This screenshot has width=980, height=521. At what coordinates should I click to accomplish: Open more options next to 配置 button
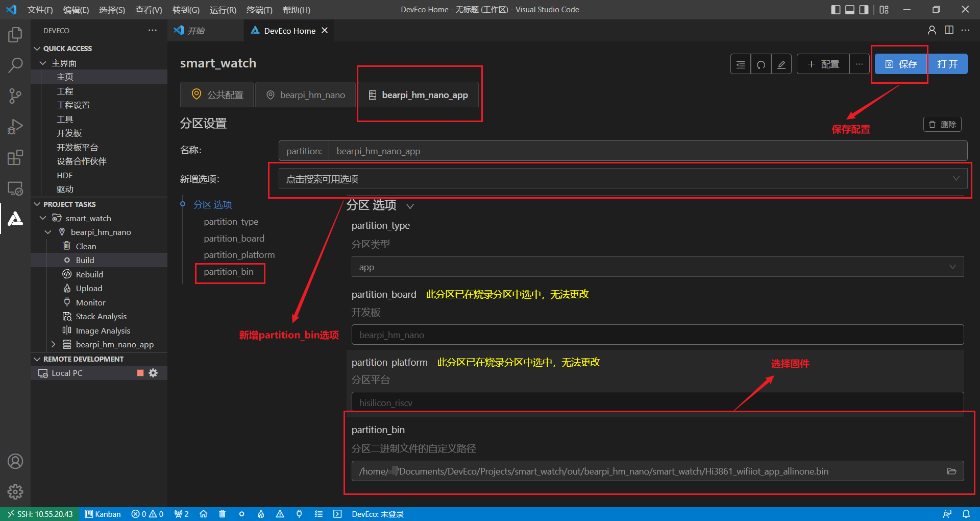click(x=860, y=64)
